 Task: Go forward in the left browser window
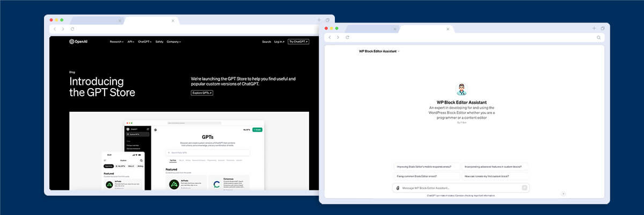point(62,28)
